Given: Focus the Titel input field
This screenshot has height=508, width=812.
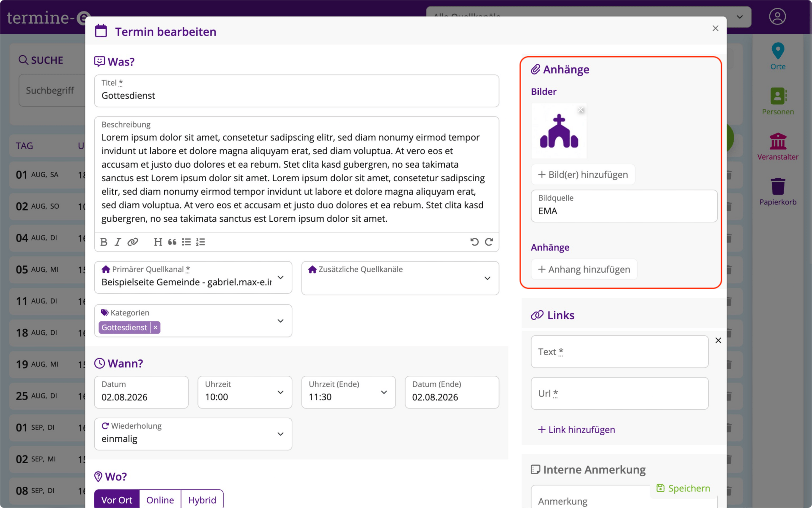Looking at the screenshot, I should pos(297,91).
